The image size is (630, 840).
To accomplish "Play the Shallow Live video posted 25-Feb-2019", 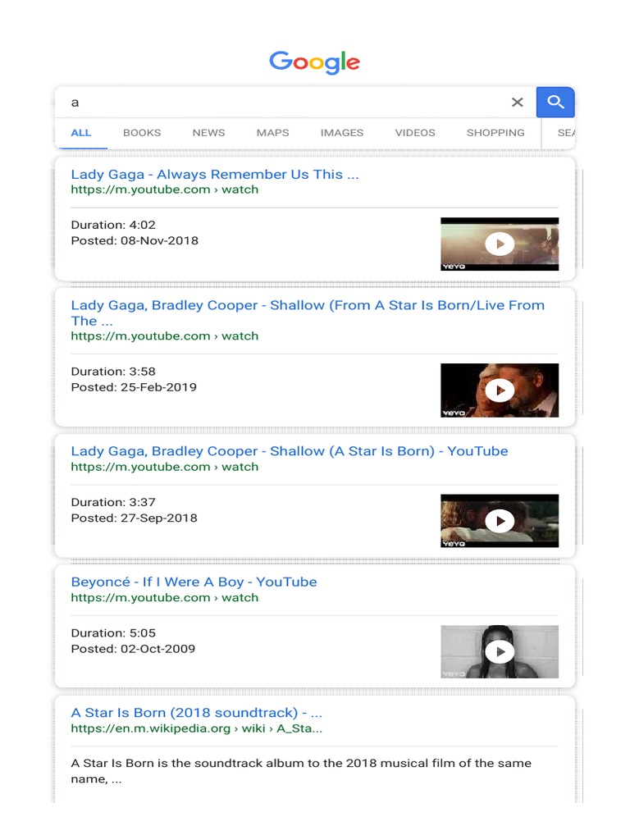I will tap(500, 390).
